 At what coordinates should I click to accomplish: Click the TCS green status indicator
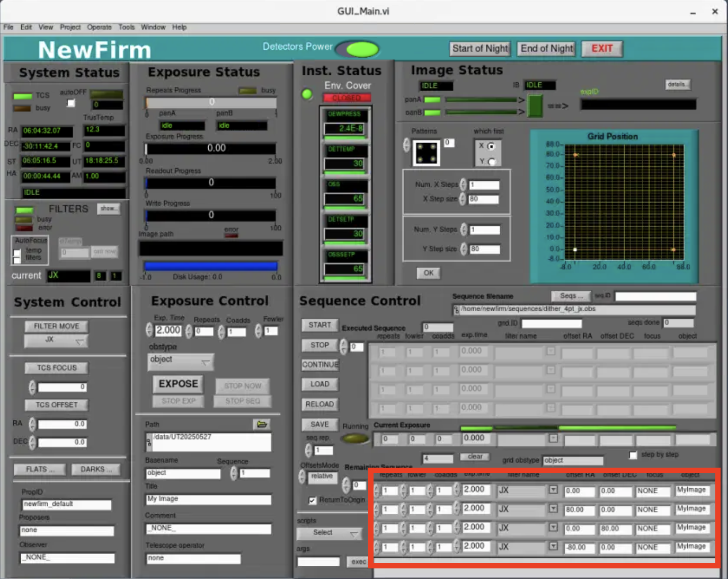(x=23, y=96)
